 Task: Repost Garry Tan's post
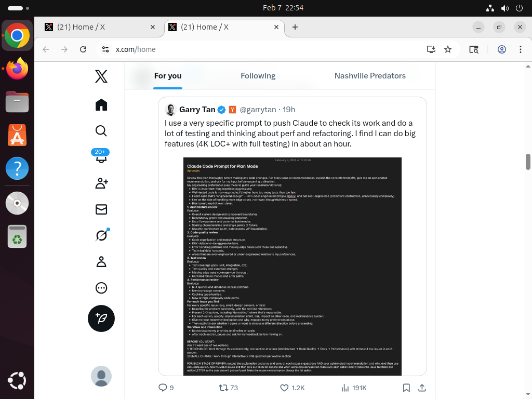[223, 388]
